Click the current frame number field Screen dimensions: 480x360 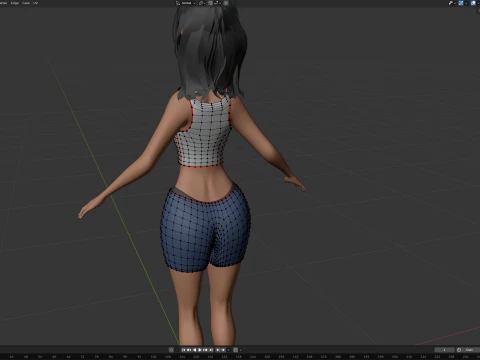tap(444, 350)
